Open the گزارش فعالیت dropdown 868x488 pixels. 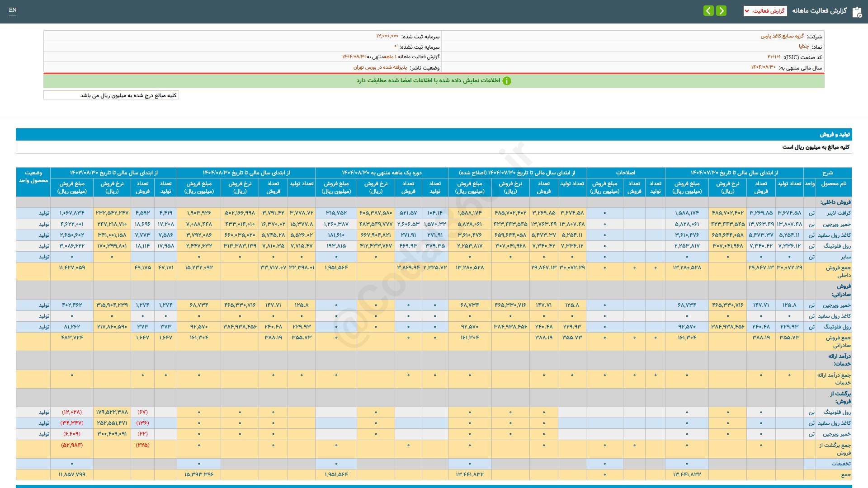point(765,11)
